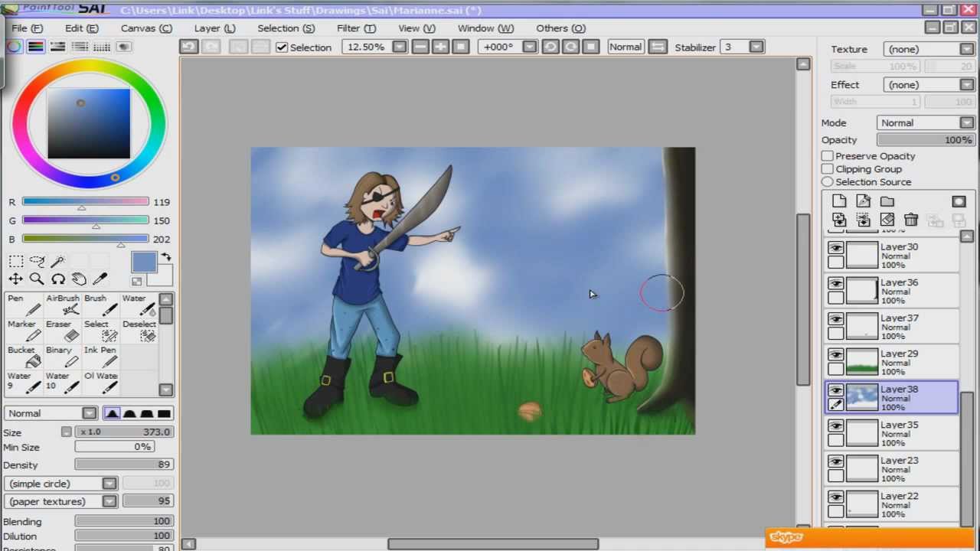Clear the layer with eraser icon
Viewport: 980px width, 551px height.
[x=887, y=220]
